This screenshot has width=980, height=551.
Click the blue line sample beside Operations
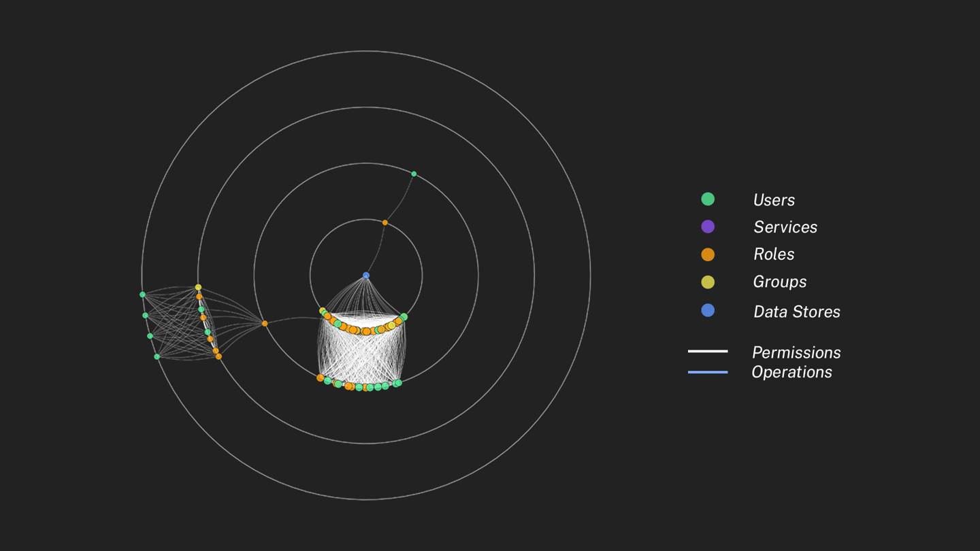coord(708,372)
